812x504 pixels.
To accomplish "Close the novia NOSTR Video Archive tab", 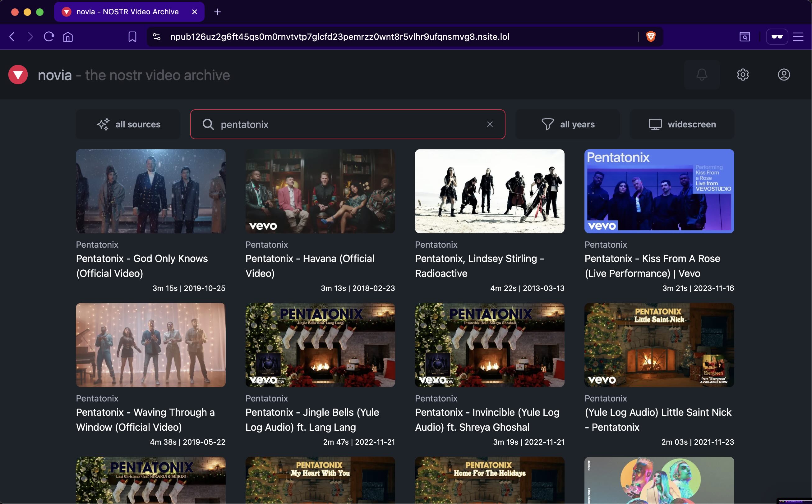I will point(195,12).
